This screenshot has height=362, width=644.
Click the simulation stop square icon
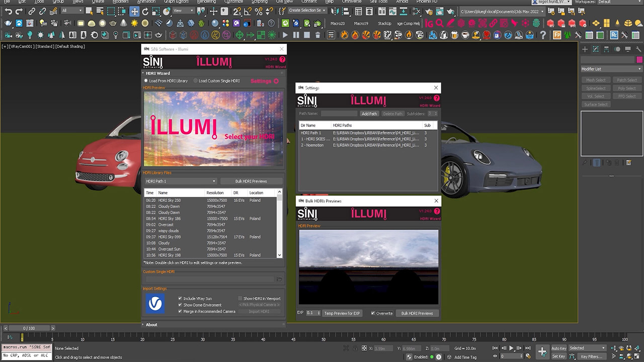coord(307,35)
